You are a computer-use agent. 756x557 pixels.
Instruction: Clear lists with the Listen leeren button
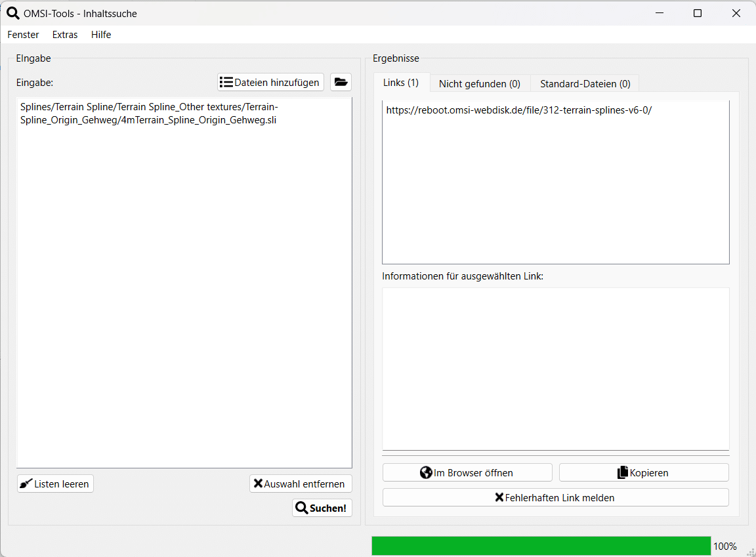tap(55, 484)
